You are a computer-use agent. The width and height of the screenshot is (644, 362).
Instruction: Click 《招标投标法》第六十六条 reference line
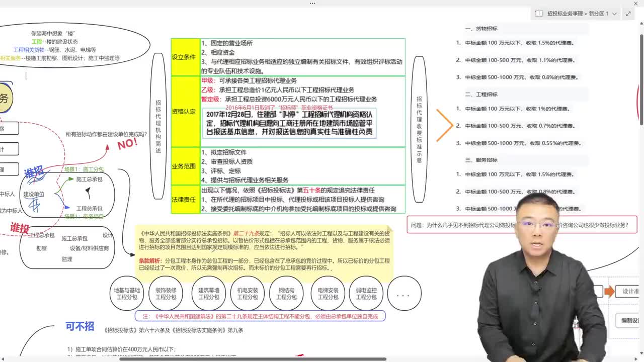point(174,330)
